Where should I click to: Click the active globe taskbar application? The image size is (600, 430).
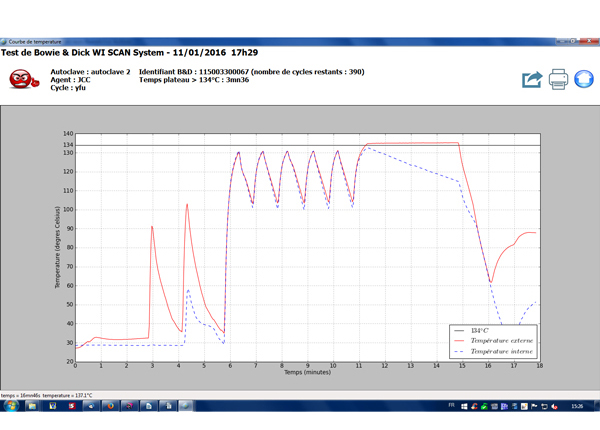[x=186, y=406]
